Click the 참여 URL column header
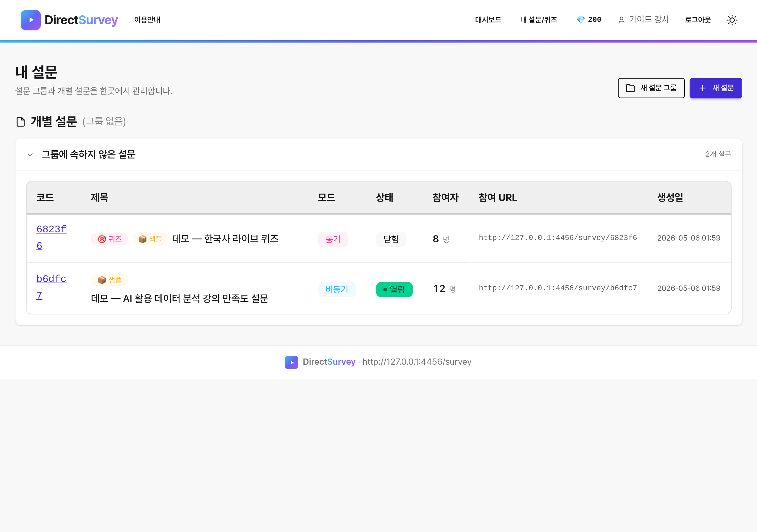 (498, 197)
